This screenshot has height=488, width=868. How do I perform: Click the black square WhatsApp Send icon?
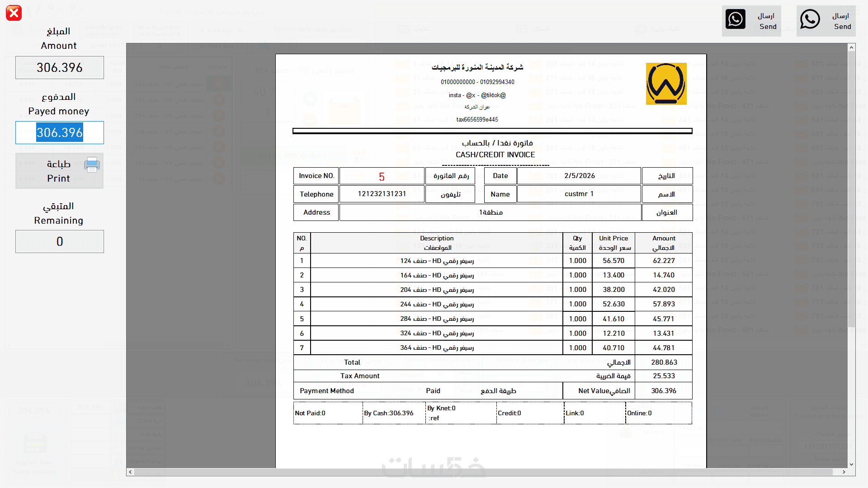(735, 20)
